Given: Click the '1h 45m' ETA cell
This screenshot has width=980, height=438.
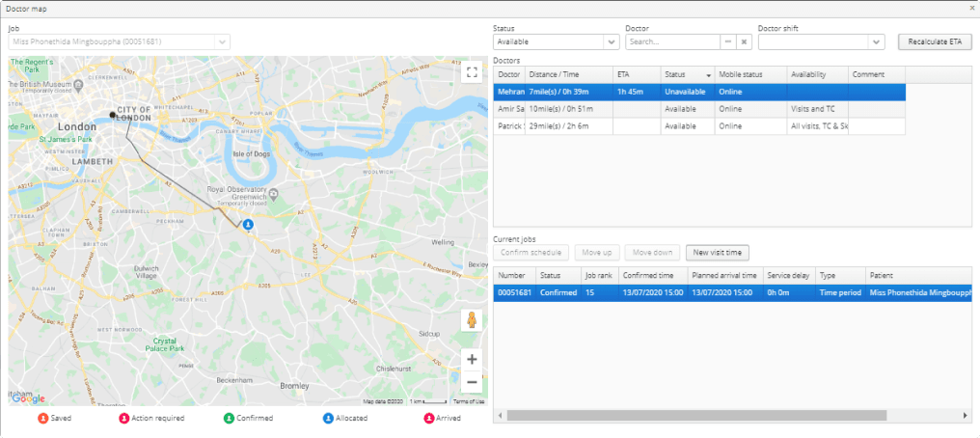Looking at the screenshot, I should (637, 92).
